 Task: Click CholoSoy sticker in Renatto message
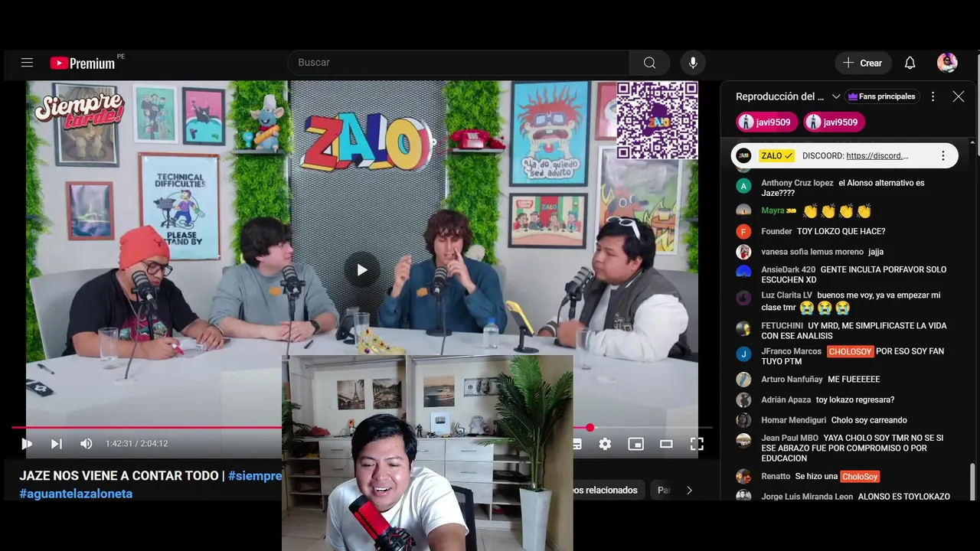860,476
